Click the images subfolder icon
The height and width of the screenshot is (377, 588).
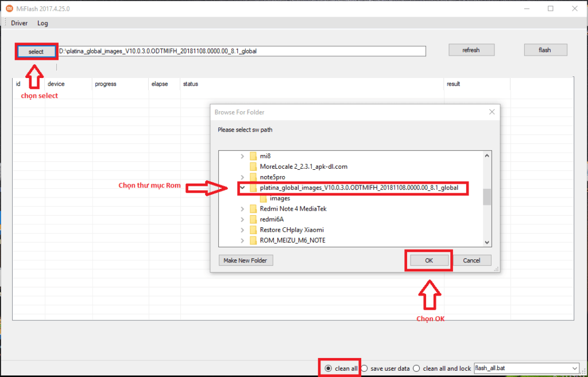pos(263,198)
